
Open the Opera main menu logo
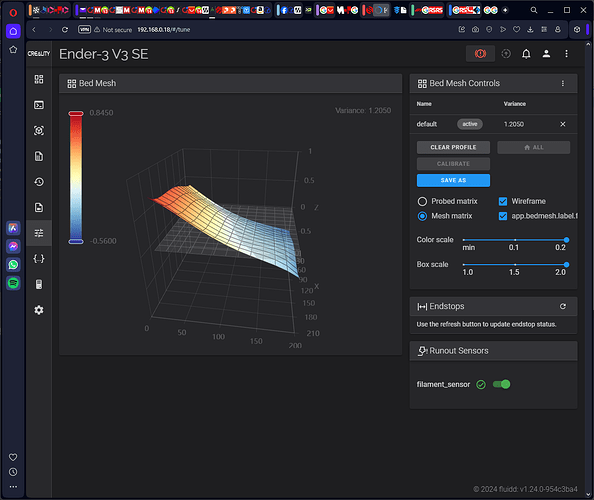pos(13,13)
